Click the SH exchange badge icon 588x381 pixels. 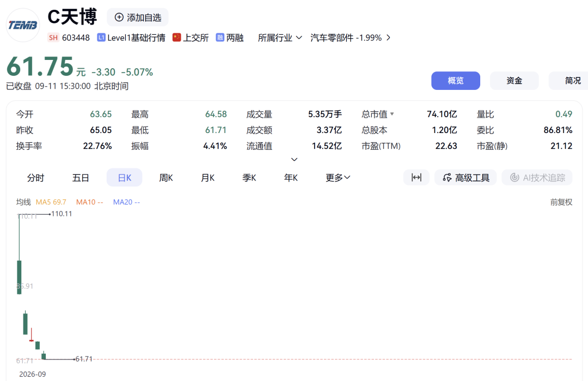(53, 38)
